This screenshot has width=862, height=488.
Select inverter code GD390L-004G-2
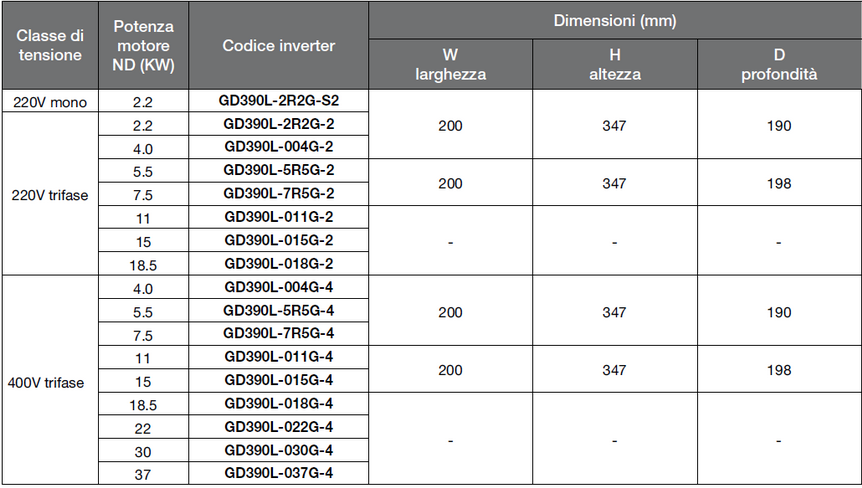point(279,148)
